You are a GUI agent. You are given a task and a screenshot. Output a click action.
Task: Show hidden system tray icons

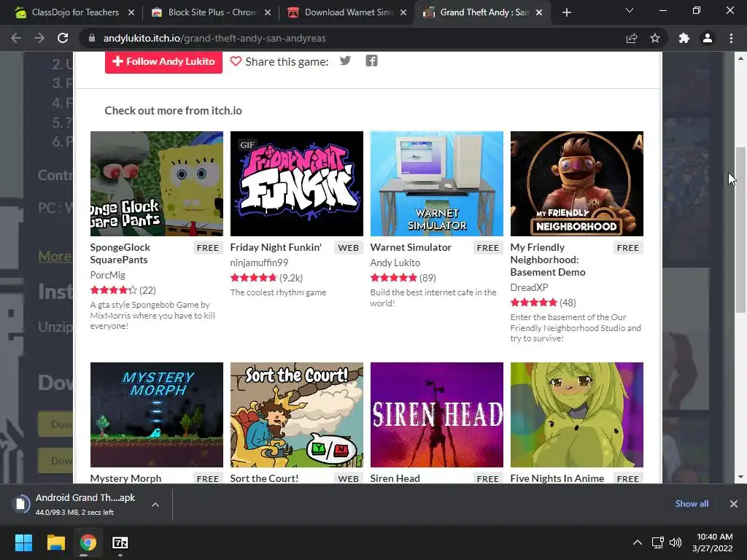(637, 542)
